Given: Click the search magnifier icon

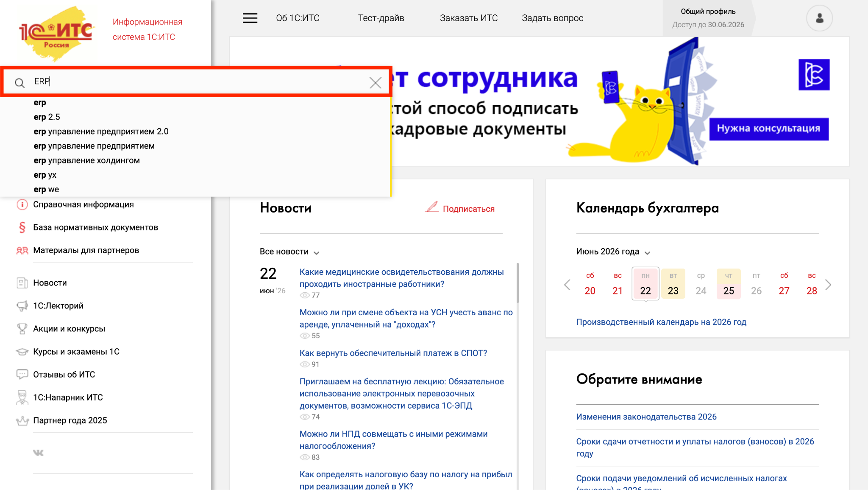Looking at the screenshot, I should [19, 82].
